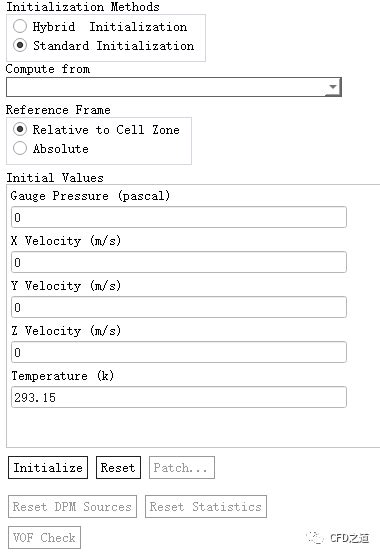Screen dimensions: 380x555
Task: Select Hybrid Initialization radio button
Action: click(x=20, y=26)
